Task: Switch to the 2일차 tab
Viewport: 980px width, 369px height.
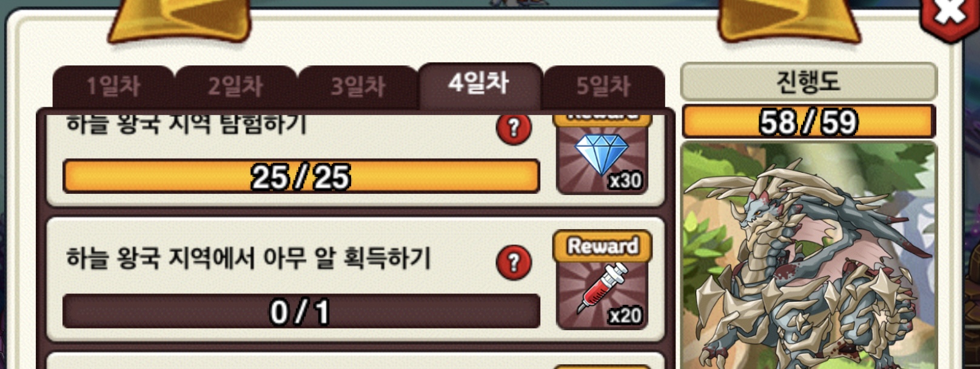Action: pos(236,87)
